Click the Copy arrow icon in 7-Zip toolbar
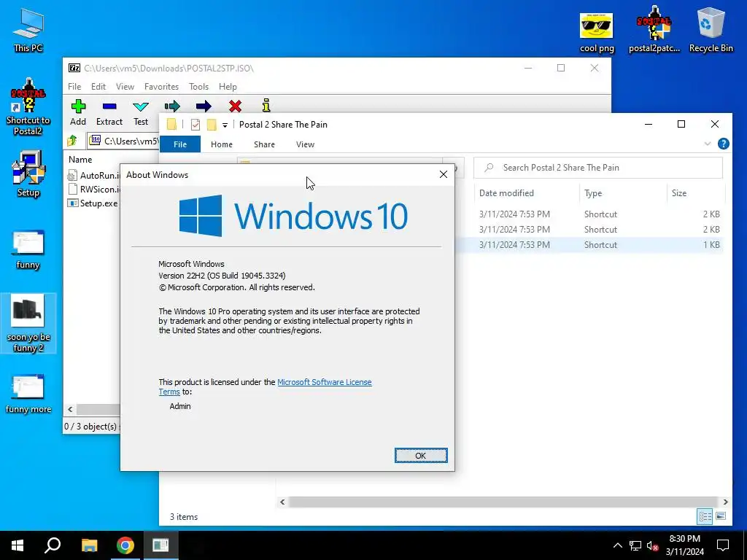Screen dimensions: 747x560 172,106
